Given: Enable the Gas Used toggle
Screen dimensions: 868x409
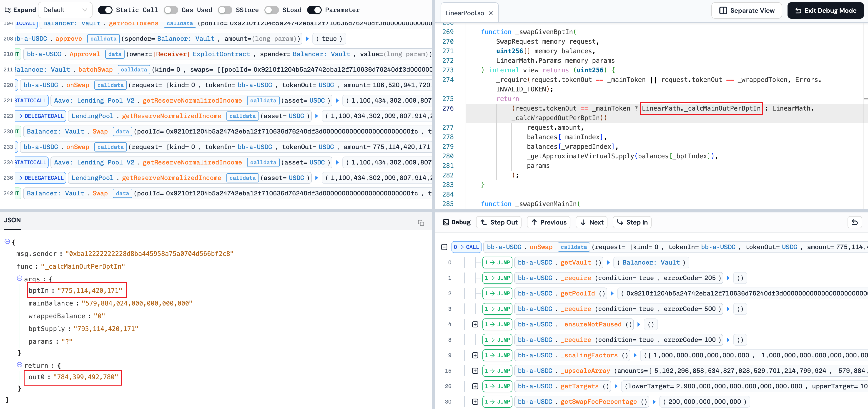Looking at the screenshot, I should pyautogui.click(x=171, y=10).
